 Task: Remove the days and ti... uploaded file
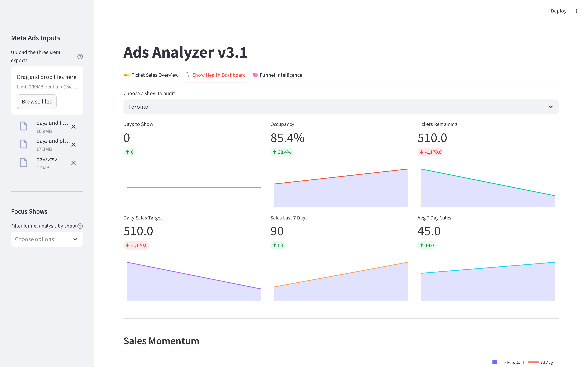(x=73, y=126)
